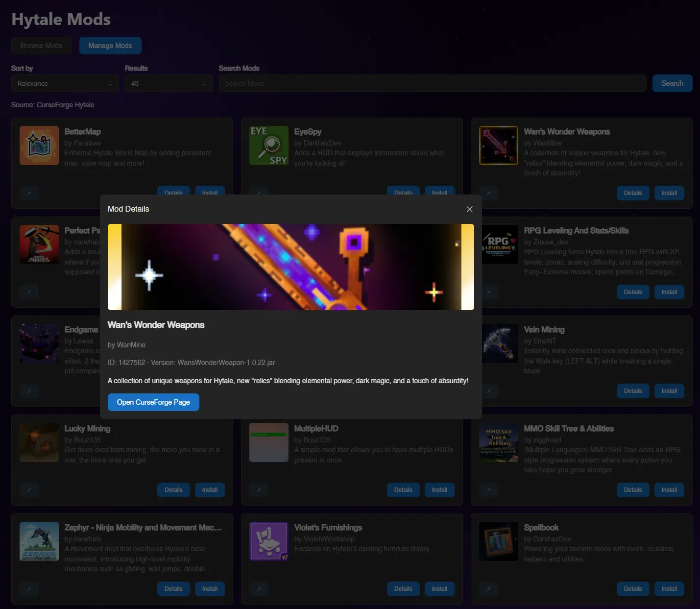
Task: Click the 'Source: CurseForge Hytale' text
Action: [x=53, y=105]
